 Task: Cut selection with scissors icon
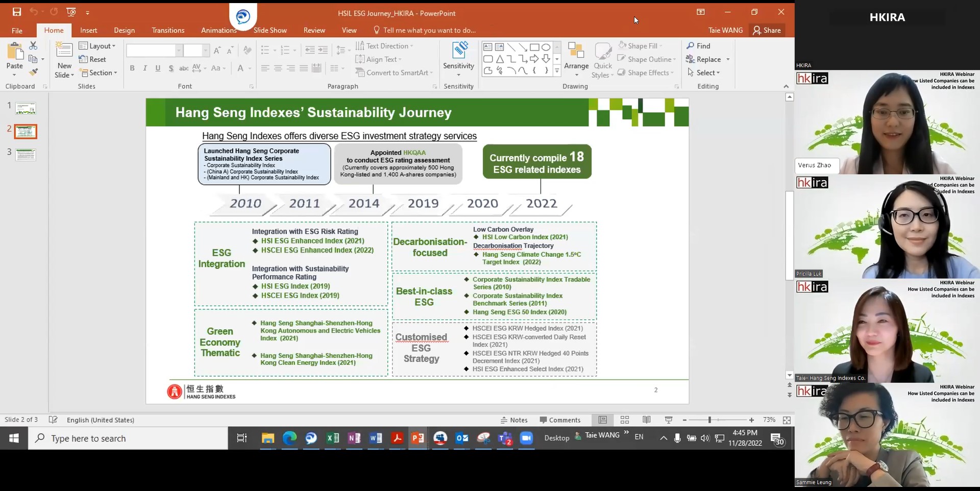click(33, 45)
